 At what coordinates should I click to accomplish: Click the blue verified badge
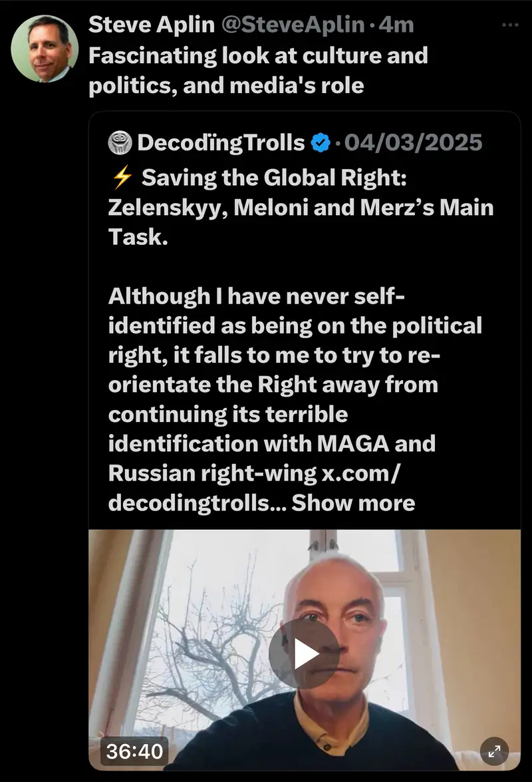pos(321,142)
